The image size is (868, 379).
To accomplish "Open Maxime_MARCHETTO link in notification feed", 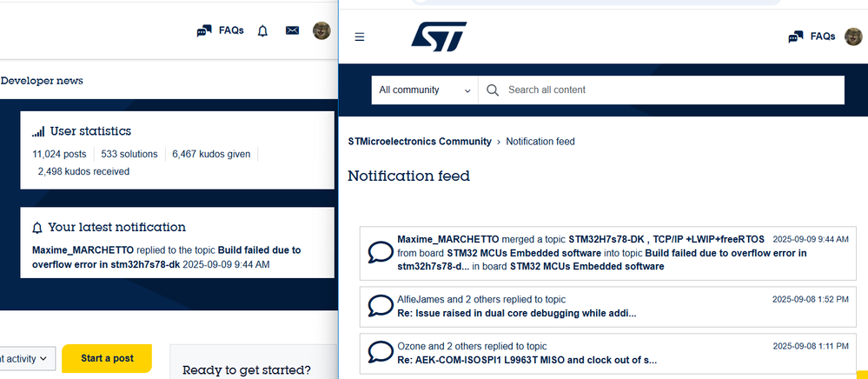I will tap(447, 239).
